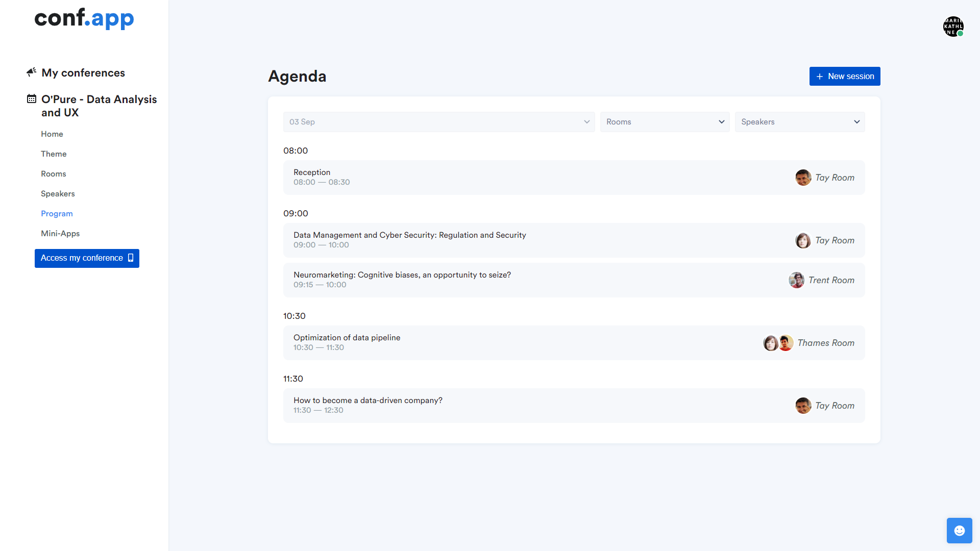Open Mini-Apps in the sidebar
Image resolution: width=980 pixels, height=551 pixels.
tap(60, 233)
